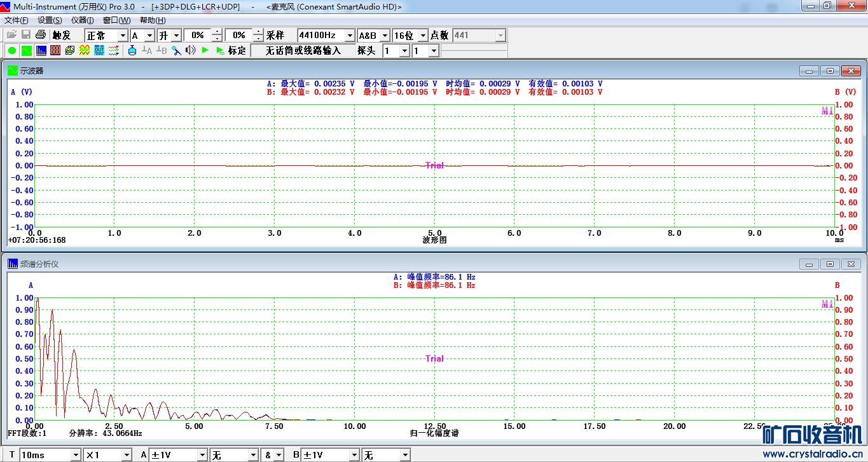This screenshot has width=868, height=462.
Task: Toggle the green round run/stop button
Action: pyautogui.click(x=12, y=50)
